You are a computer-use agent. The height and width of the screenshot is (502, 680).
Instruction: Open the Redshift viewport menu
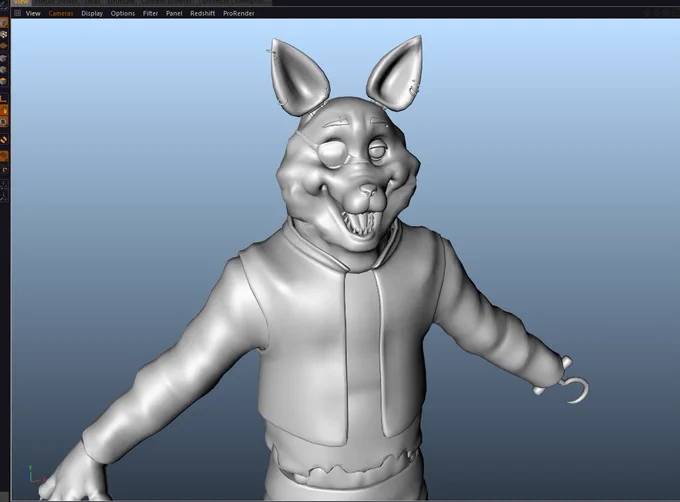click(x=203, y=13)
